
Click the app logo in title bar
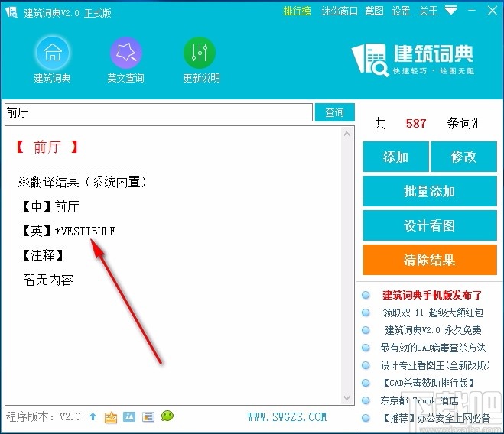(x=11, y=12)
